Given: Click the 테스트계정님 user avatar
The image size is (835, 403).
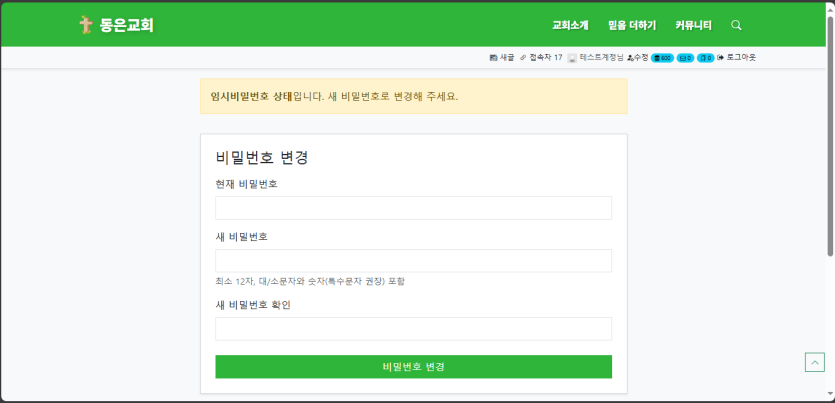Looking at the screenshot, I should pos(572,58).
